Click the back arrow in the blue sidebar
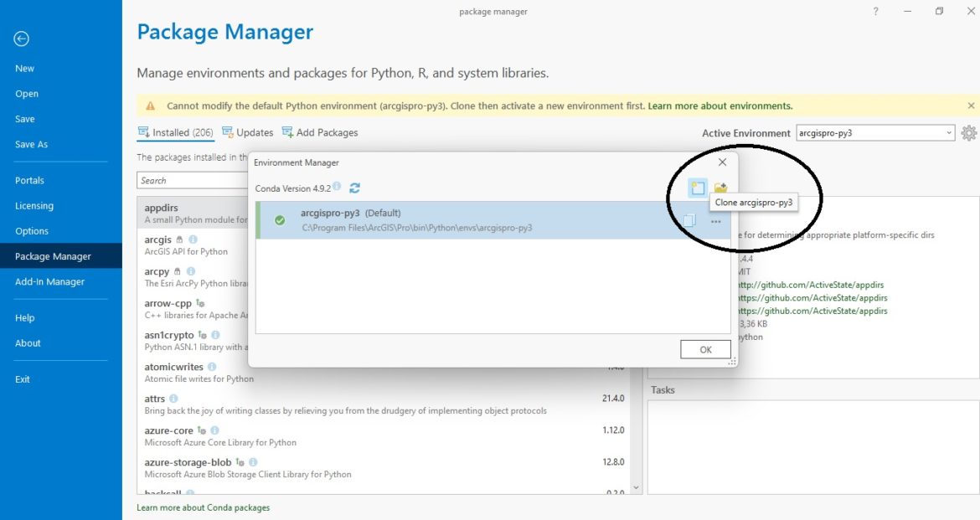The image size is (980, 520). point(21,39)
